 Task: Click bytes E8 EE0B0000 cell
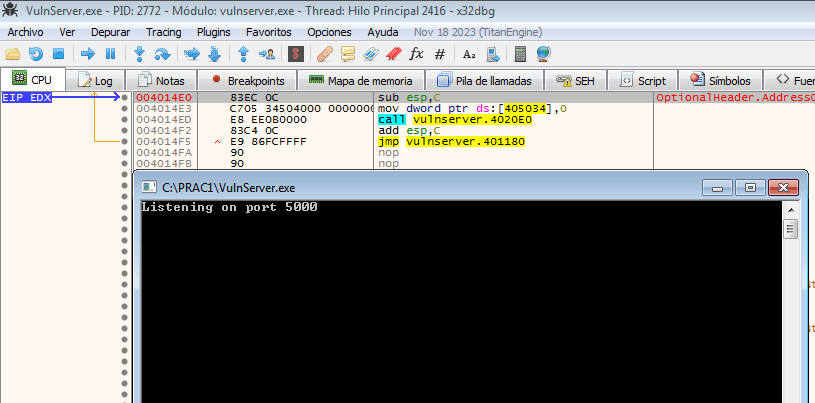[x=268, y=120]
